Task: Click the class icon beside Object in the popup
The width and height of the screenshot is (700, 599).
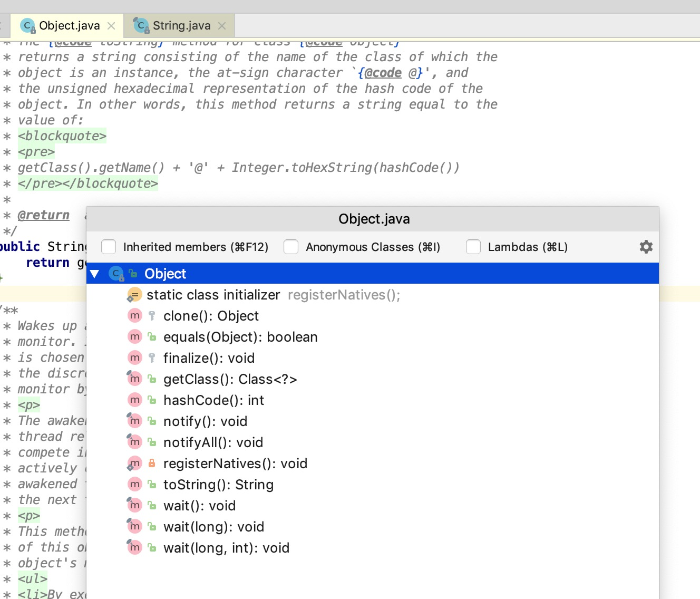Action: click(116, 273)
